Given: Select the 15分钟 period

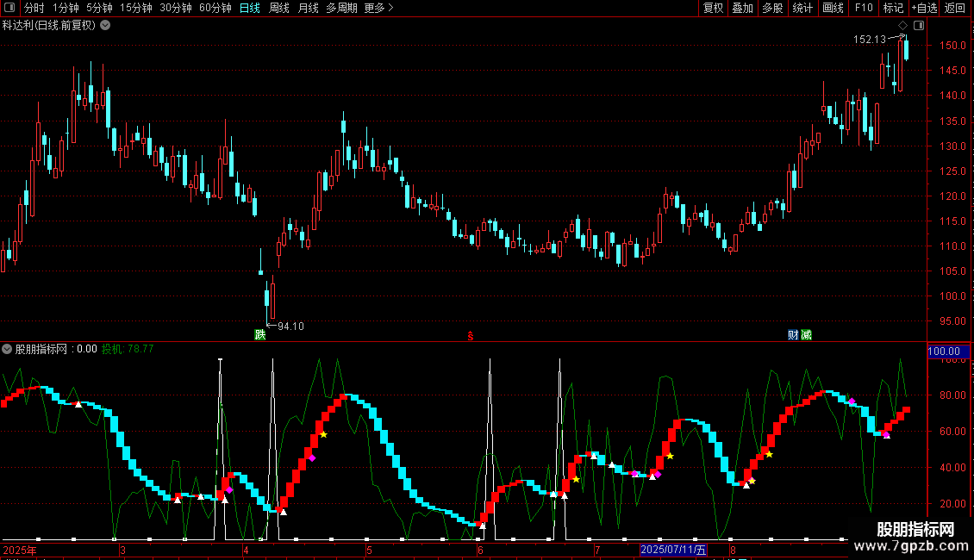Looking at the screenshot, I should (x=136, y=8).
